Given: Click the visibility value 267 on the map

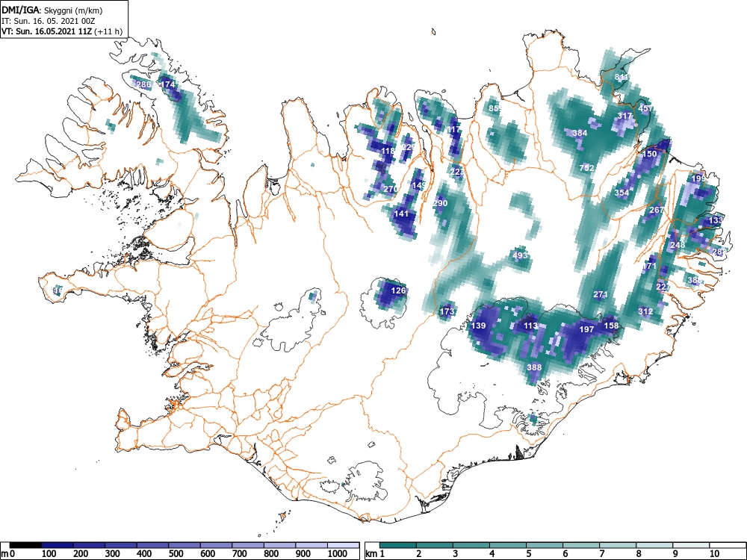Looking at the screenshot, I should coord(657,210).
